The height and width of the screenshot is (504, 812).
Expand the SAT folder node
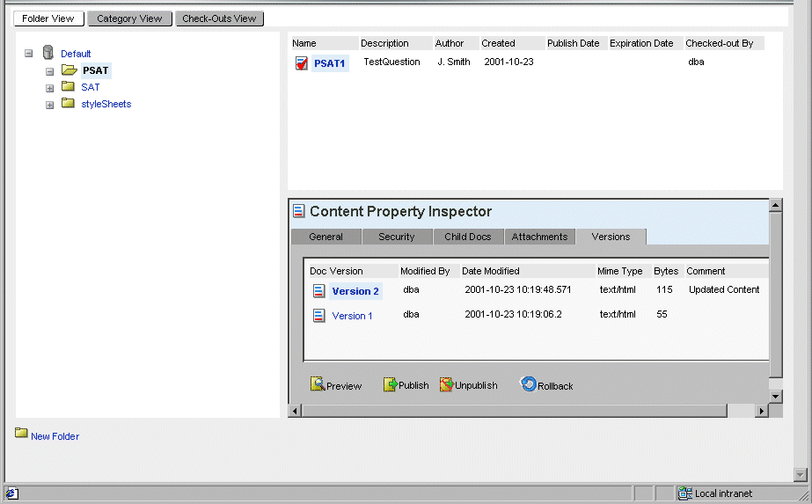(x=50, y=88)
